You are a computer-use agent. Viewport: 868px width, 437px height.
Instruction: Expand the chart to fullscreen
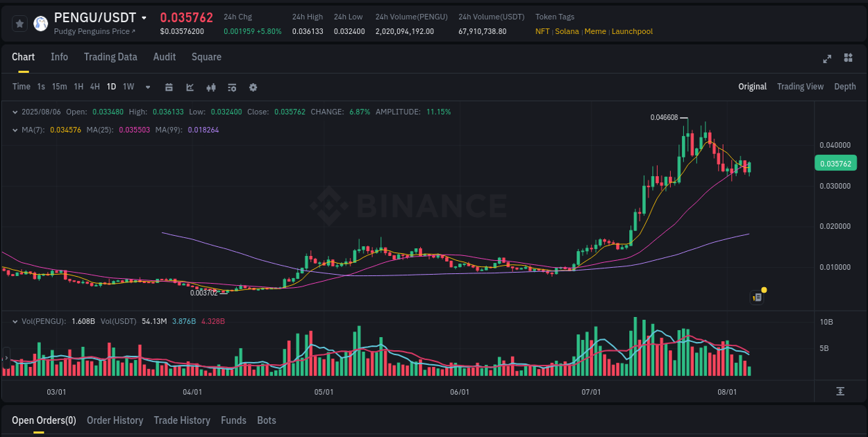click(x=827, y=58)
